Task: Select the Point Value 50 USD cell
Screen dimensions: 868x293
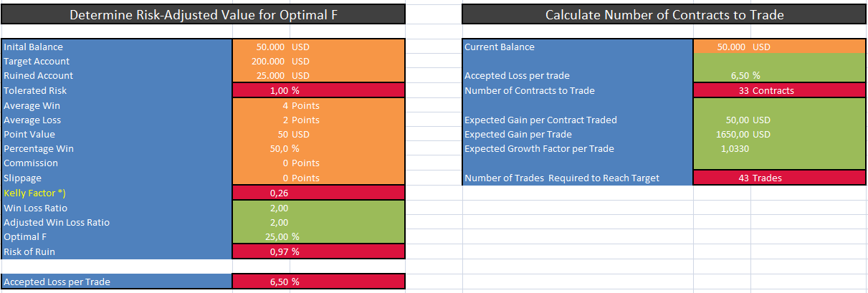Action: (318, 134)
